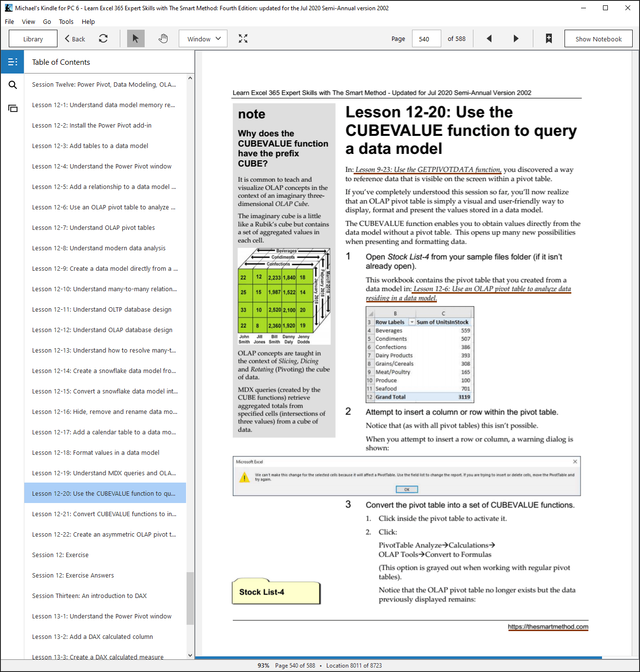Select the arrow pointer tool
Screen dimensions: 640x672
(x=136, y=38)
